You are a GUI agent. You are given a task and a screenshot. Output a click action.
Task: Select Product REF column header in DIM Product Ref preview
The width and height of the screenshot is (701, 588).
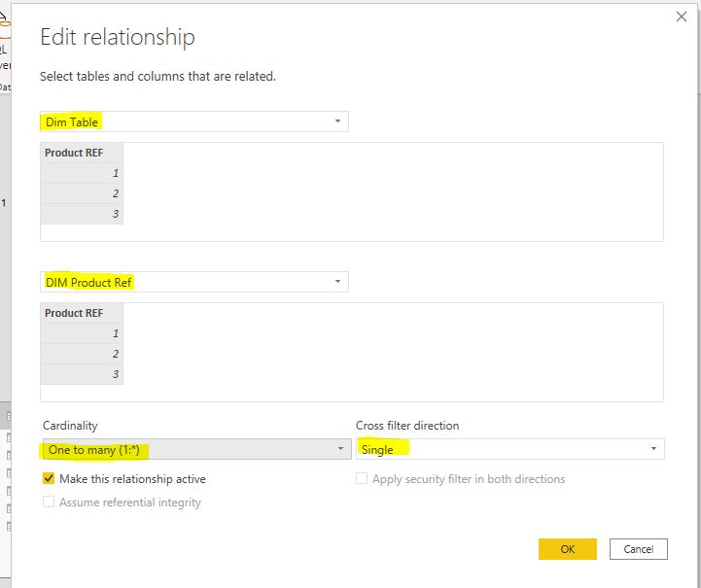(82, 313)
